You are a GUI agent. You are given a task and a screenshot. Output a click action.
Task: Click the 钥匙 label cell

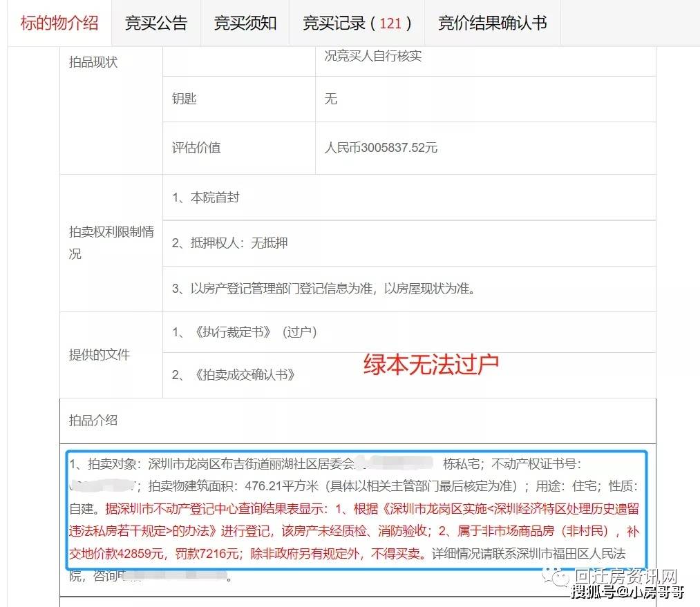click(x=185, y=99)
